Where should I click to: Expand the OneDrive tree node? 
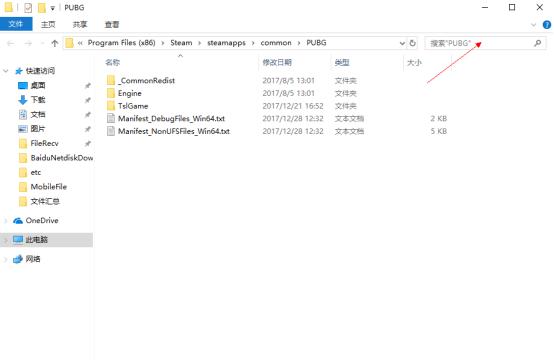click(x=5, y=220)
